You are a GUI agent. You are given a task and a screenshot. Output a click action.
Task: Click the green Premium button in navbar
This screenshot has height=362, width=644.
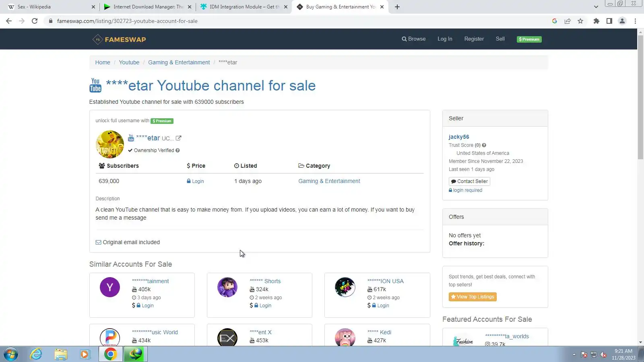(529, 39)
